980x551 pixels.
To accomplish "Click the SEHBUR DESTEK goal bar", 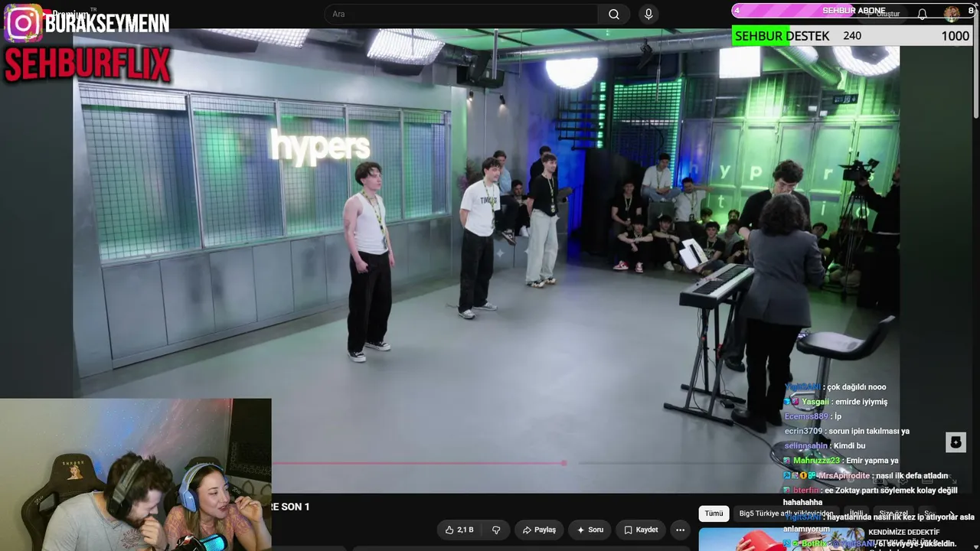I will tap(852, 36).
